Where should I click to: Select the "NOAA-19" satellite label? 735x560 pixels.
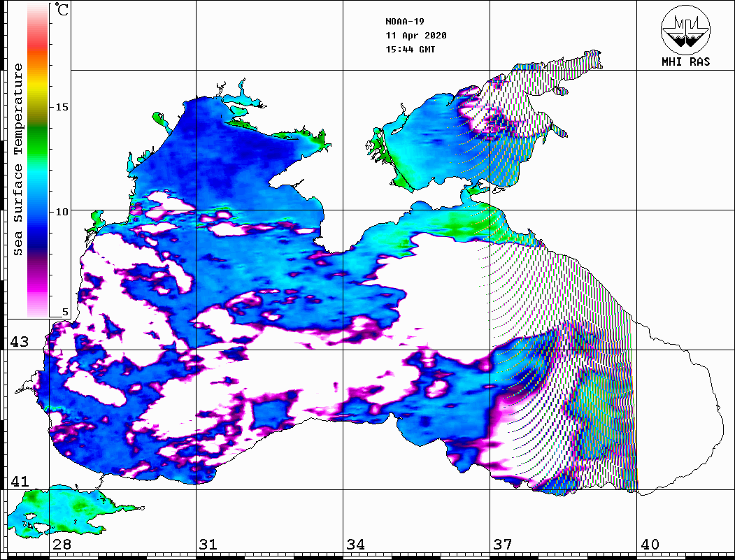[404, 22]
